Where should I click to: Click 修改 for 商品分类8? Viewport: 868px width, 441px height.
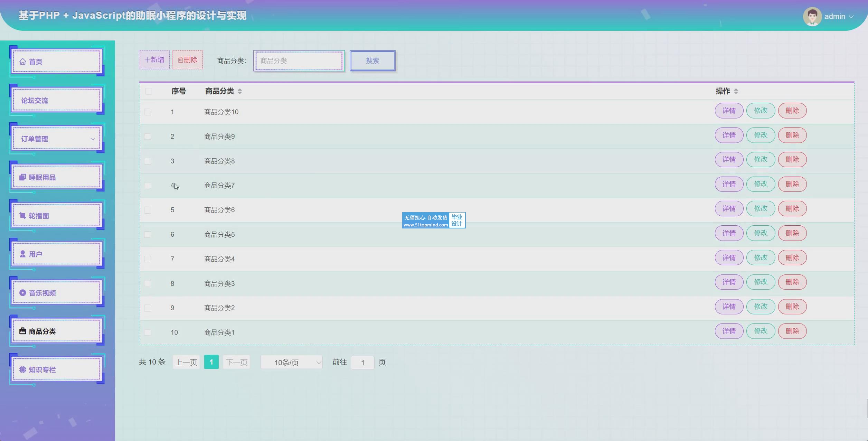761,159
